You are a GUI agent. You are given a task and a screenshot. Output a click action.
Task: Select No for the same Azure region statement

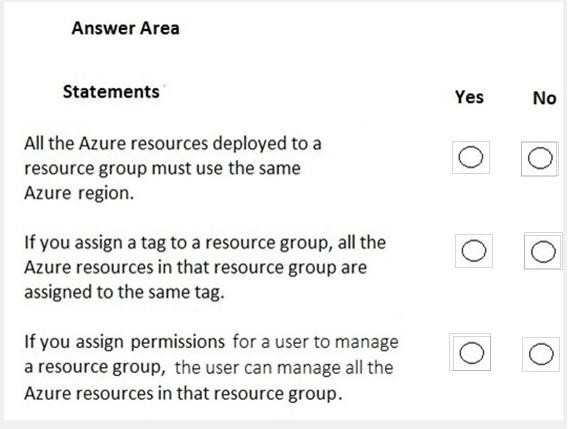pos(540,158)
